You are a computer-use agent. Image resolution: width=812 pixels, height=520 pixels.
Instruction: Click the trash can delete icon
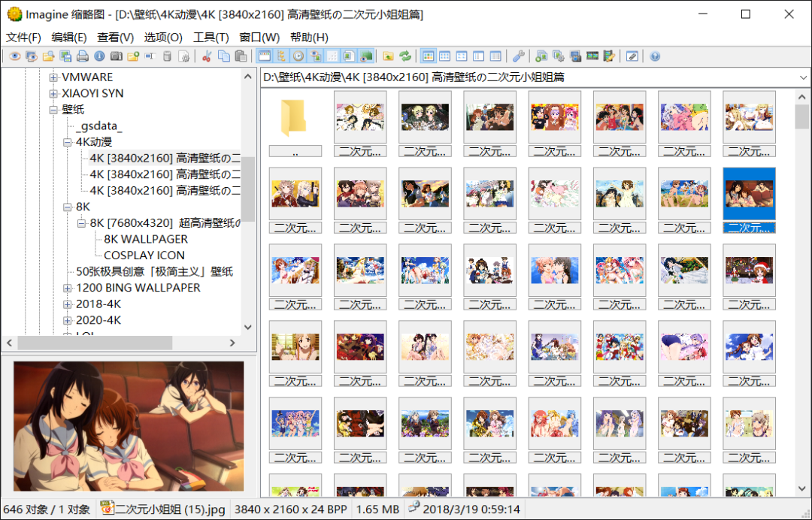point(167,56)
